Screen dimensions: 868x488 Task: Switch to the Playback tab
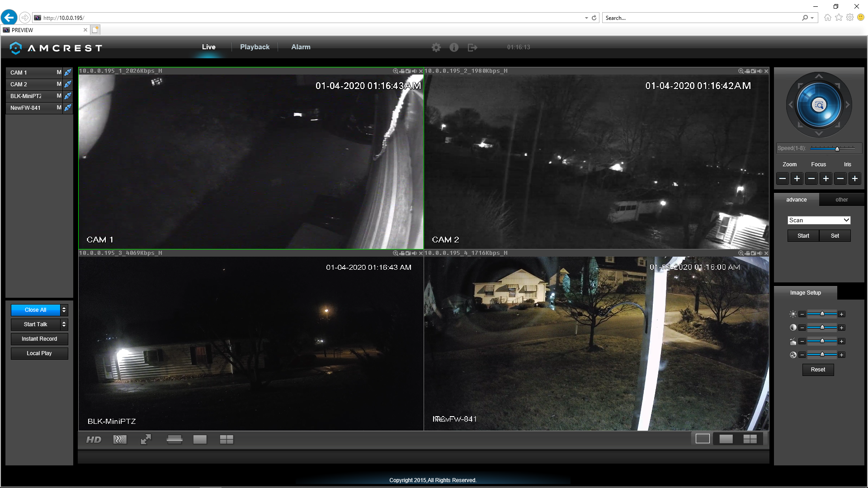[x=255, y=47]
